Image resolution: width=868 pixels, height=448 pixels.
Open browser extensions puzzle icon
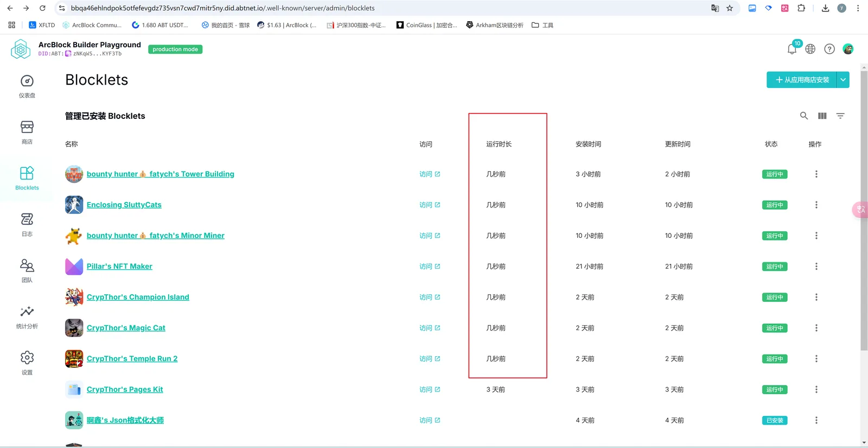coord(801,8)
